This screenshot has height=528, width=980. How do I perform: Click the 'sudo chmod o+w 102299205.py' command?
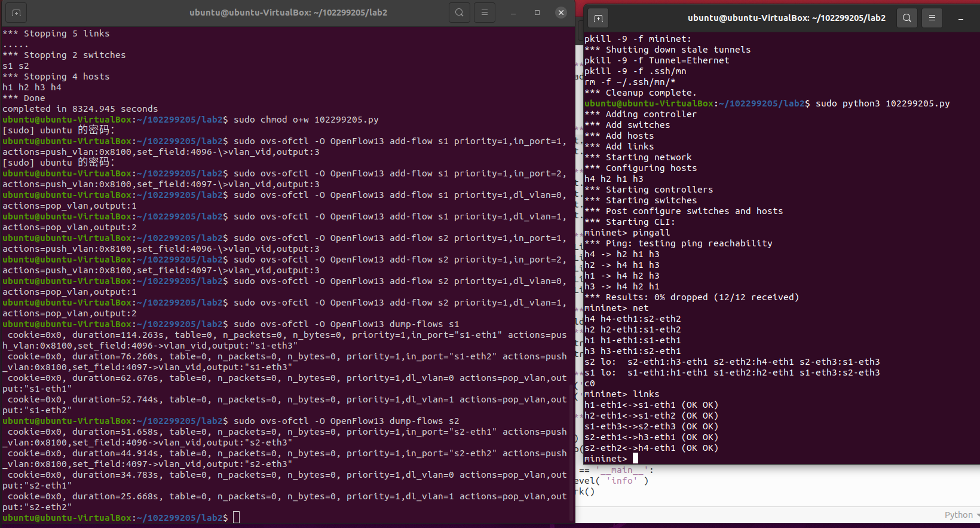tap(306, 120)
